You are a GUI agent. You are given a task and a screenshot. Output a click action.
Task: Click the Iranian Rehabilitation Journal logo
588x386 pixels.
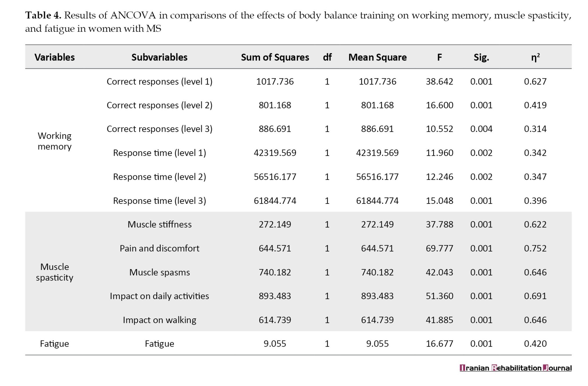pos(515,368)
